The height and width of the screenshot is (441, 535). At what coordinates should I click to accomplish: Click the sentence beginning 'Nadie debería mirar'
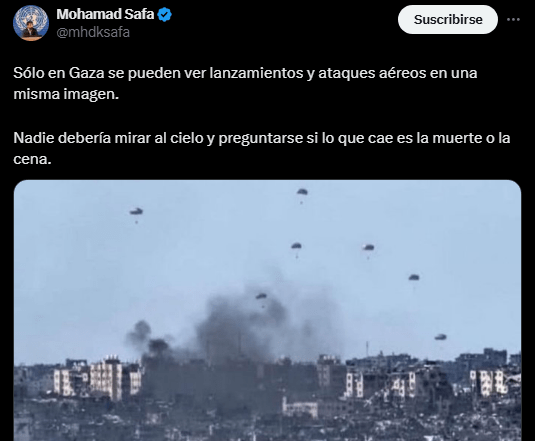(x=262, y=148)
